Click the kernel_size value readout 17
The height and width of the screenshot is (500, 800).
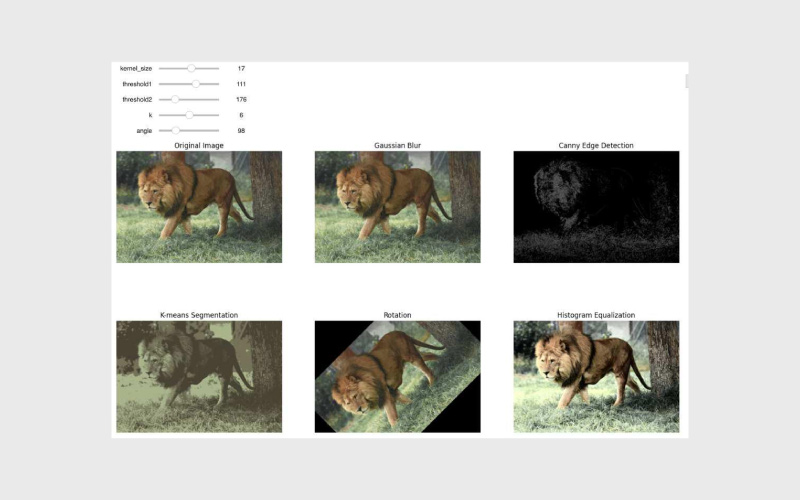(241, 68)
